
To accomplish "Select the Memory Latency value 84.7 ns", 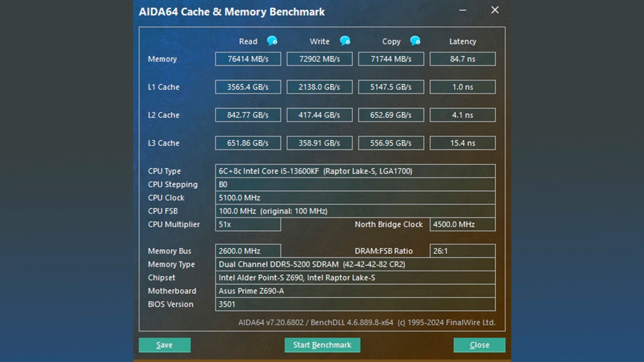I will pos(462,59).
